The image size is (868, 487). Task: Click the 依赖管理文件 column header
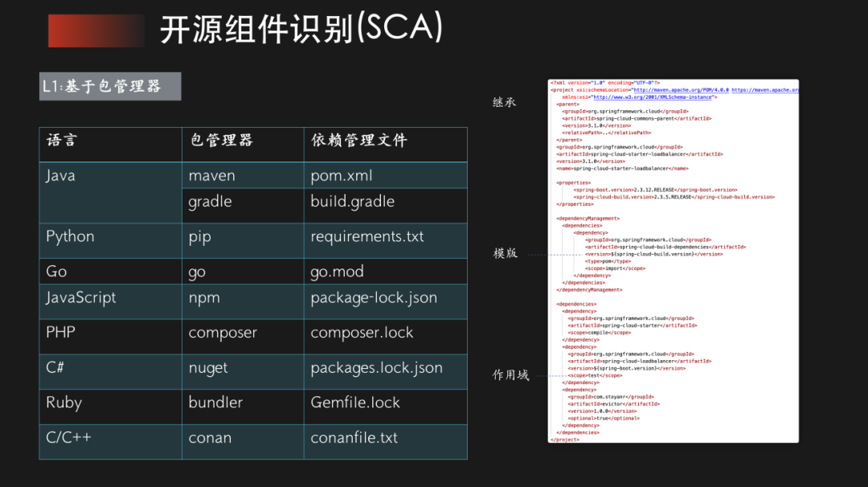click(386, 145)
